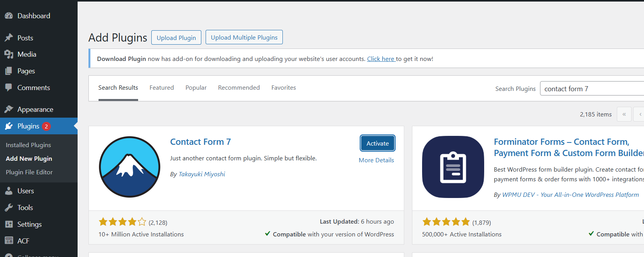Click the Posts pushpin icon
The width and height of the screenshot is (644, 257).
pos(9,38)
